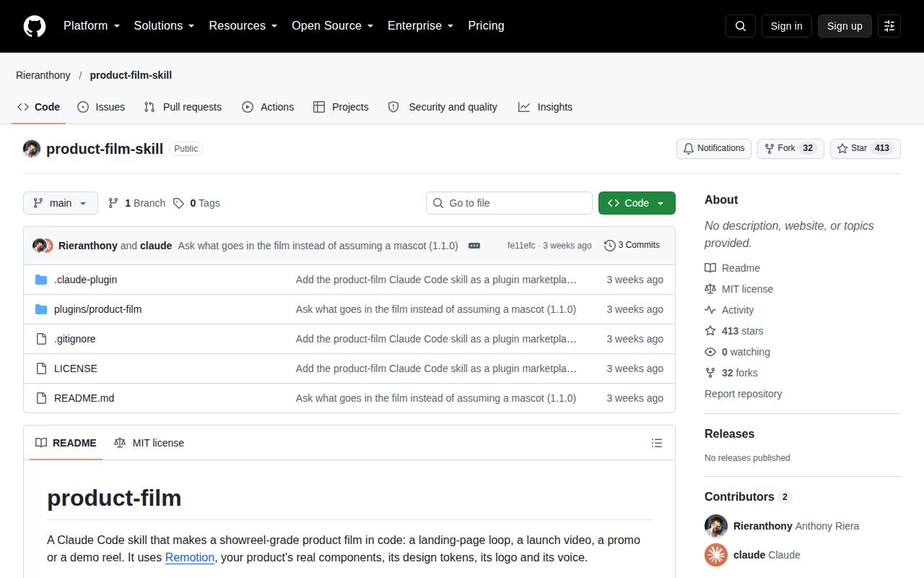Click the product-film-skill breadcrumb link
This screenshot has width=924, height=578.
click(131, 75)
